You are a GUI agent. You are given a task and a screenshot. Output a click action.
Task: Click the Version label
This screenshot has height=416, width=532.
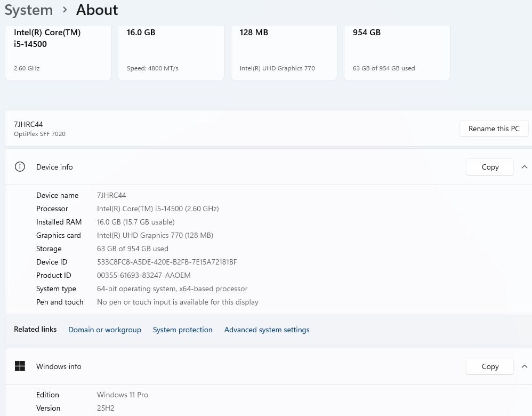48,408
